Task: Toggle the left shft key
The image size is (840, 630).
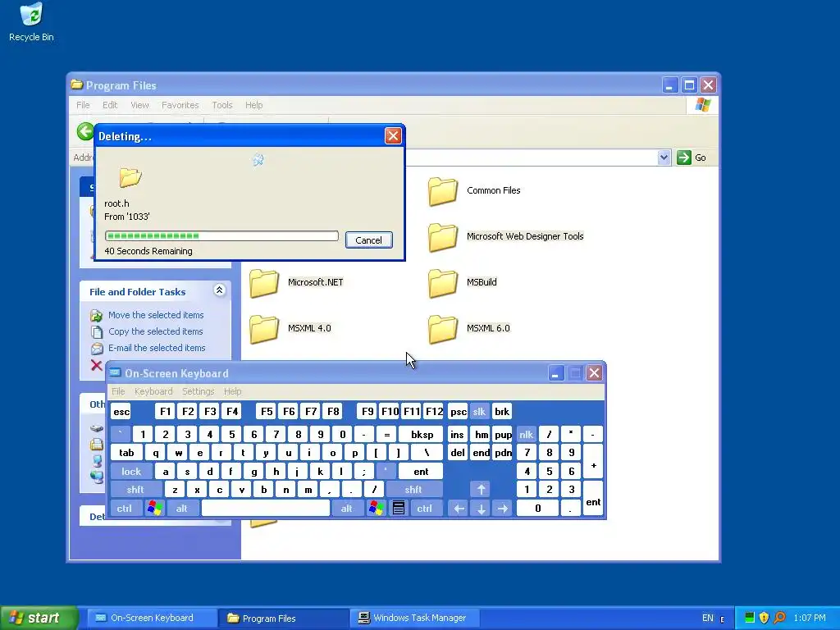Action: (x=136, y=490)
